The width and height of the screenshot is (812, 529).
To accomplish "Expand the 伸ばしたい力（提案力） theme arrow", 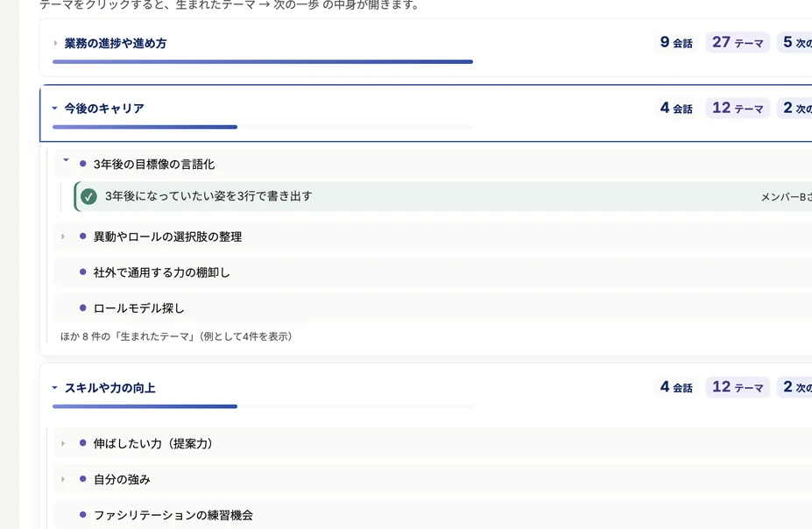I will click(63, 443).
